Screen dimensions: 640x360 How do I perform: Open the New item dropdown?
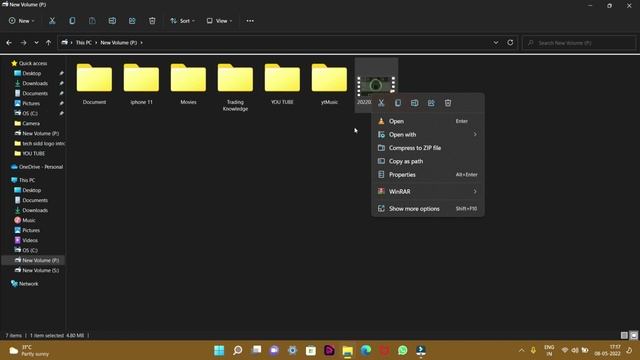(21, 21)
